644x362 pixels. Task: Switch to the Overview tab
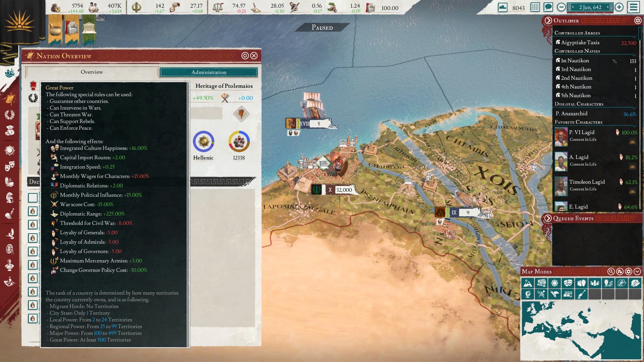pos(92,72)
